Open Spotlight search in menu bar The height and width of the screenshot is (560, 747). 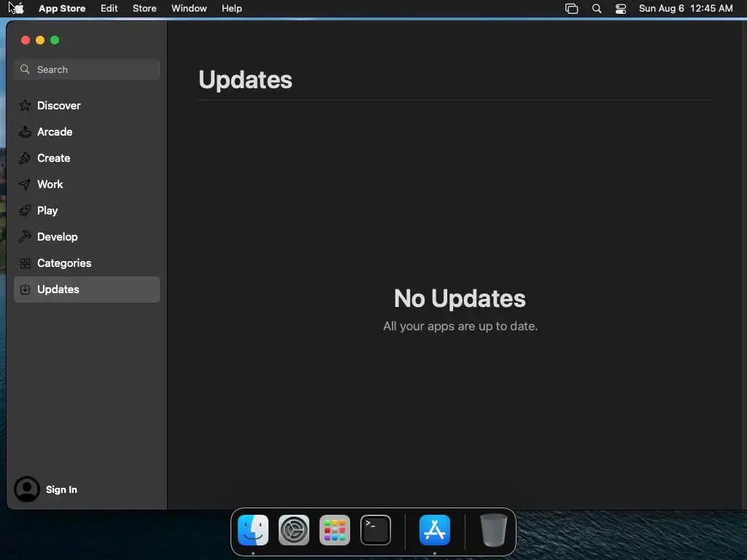[597, 9]
